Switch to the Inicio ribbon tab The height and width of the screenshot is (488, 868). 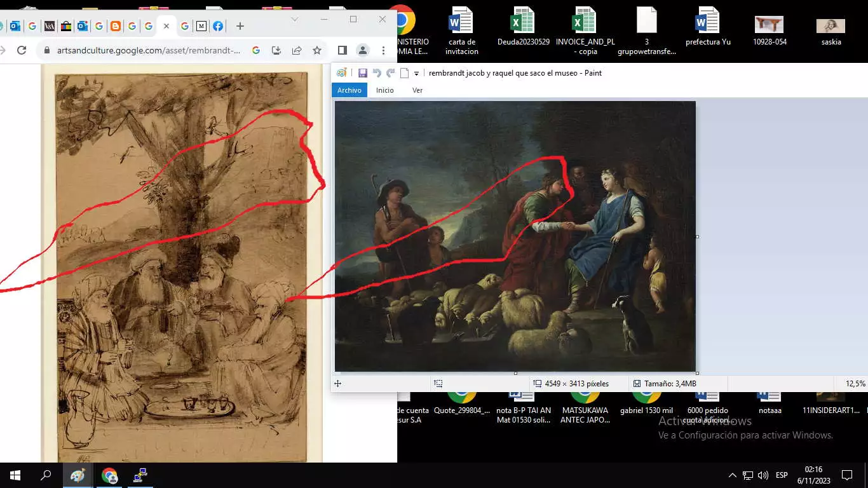[385, 90]
